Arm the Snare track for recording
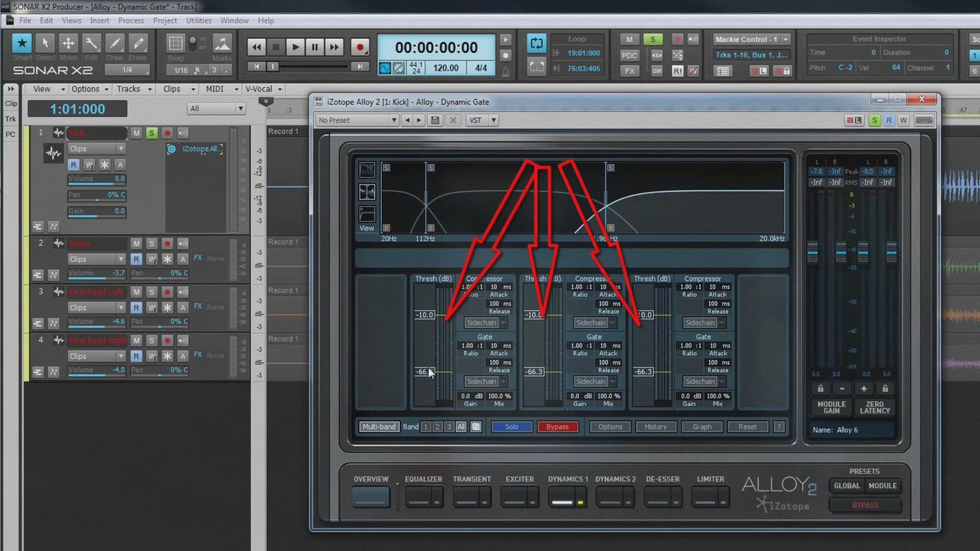The height and width of the screenshot is (551, 980). click(167, 244)
